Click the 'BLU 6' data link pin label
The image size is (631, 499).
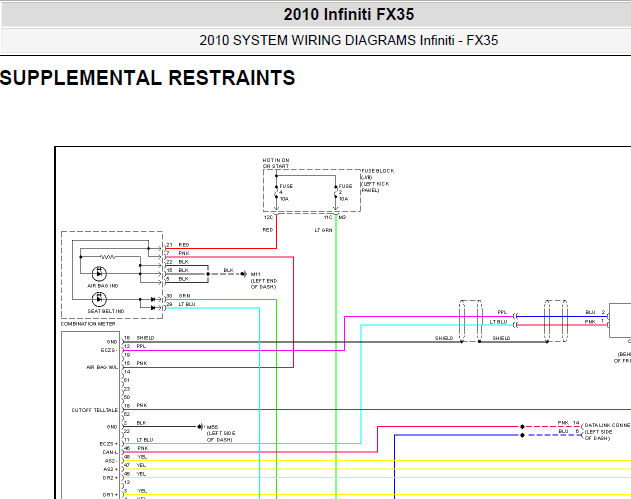coord(568,431)
